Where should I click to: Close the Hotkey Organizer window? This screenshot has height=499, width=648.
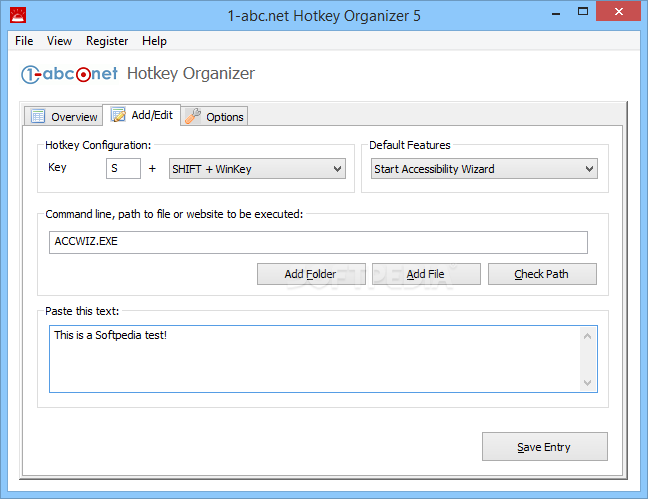pos(619,12)
